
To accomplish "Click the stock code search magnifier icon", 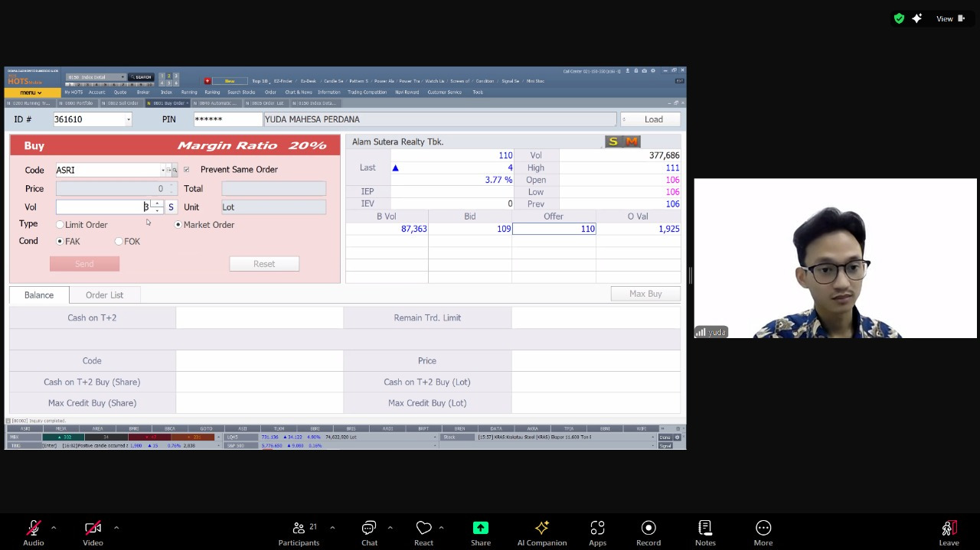I will (175, 170).
